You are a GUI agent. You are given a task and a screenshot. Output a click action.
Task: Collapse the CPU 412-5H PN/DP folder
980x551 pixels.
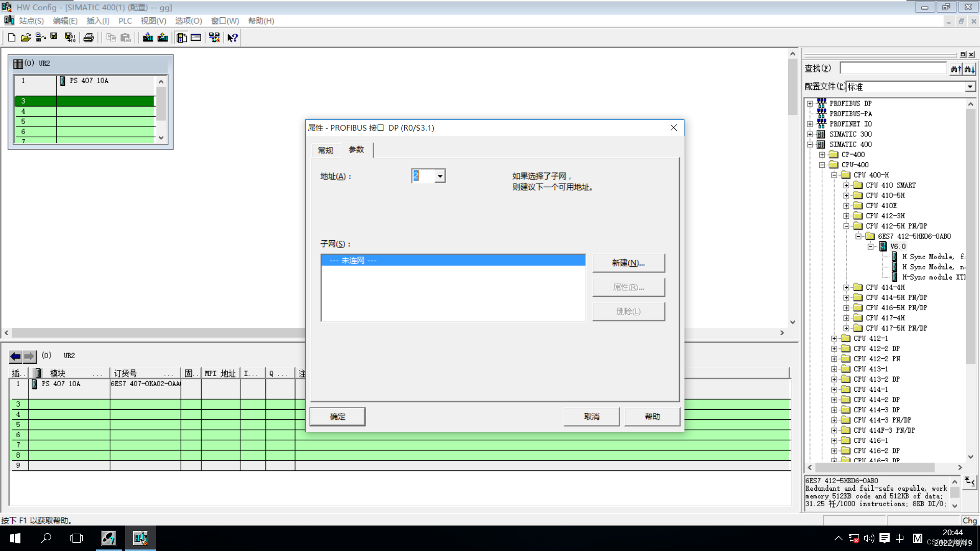pyautogui.click(x=847, y=226)
